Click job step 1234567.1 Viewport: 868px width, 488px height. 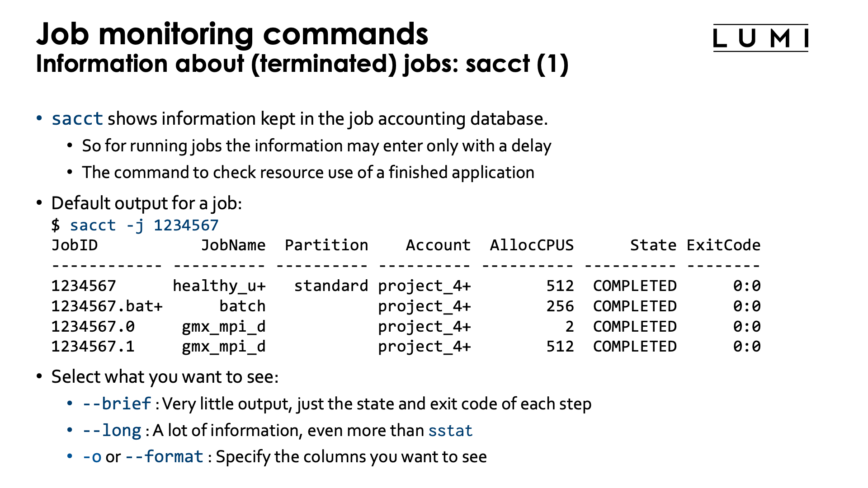point(93,347)
